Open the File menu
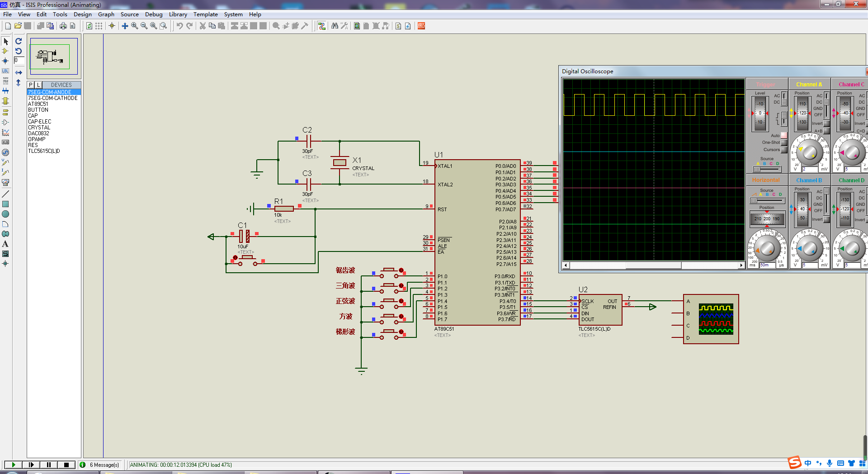This screenshot has height=474, width=868. tap(7, 14)
